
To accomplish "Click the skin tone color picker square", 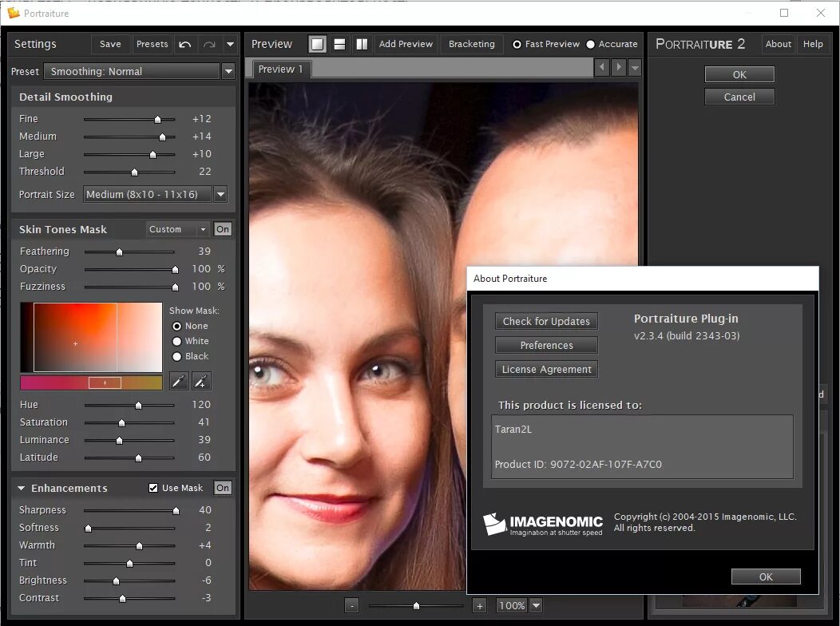I will click(x=91, y=338).
